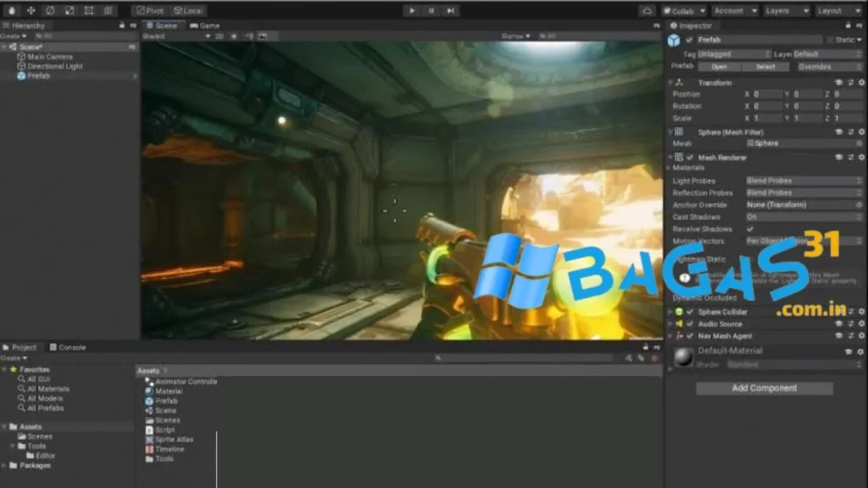This screenshot has height=488, width=868.
Task: Open Light Probes Blend Probes dropdown
Action: click(x=804, y=181)
